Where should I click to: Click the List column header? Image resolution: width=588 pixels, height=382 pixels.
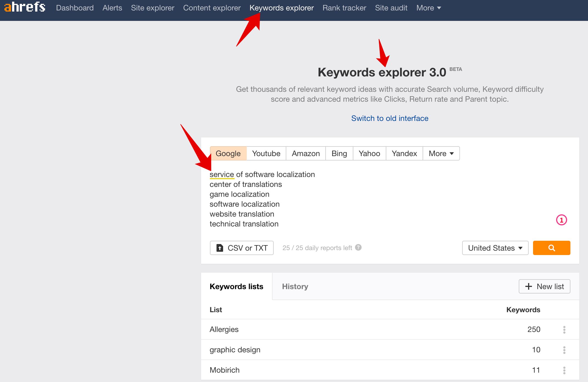click(216, 310)
